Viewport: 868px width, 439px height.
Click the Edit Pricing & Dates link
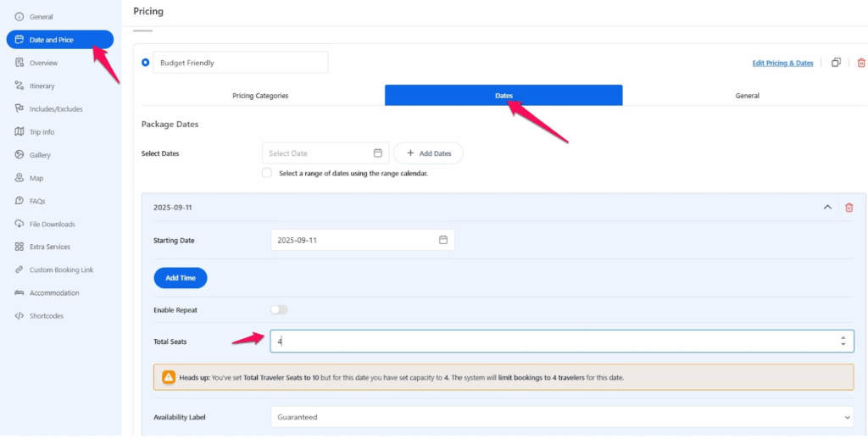click(x=782, y=63)
